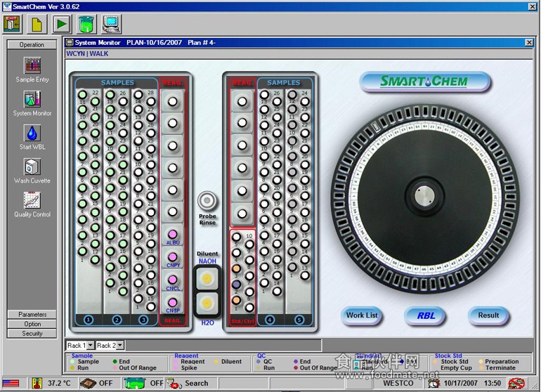Click the Search status bar icon
This screenshot has height=392, width=541.
[174, 383]
